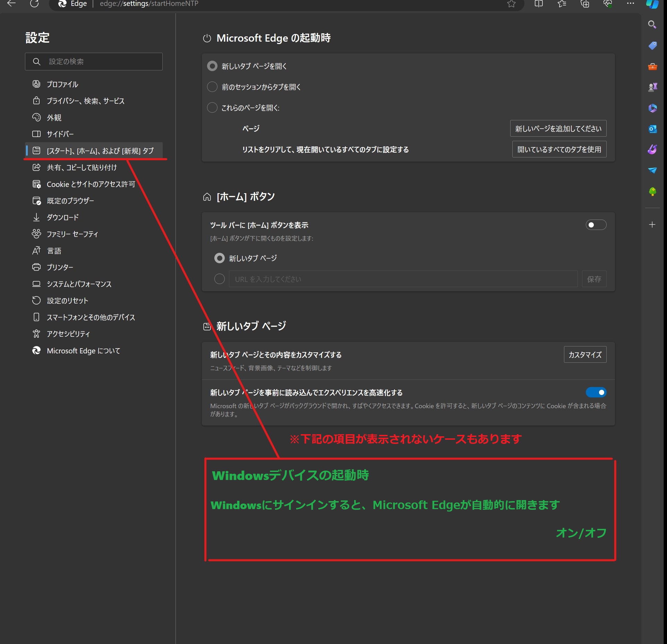Select これらのページを開く radio option
667x644 pixels.
click(212, 108)
